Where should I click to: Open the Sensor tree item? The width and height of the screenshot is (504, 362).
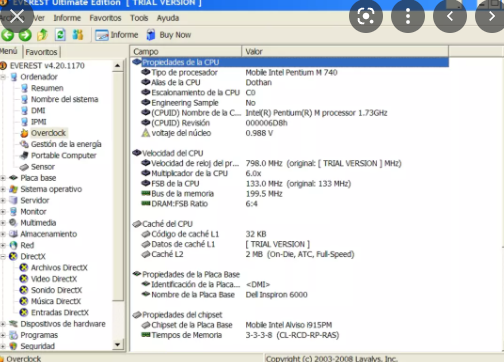43,167
